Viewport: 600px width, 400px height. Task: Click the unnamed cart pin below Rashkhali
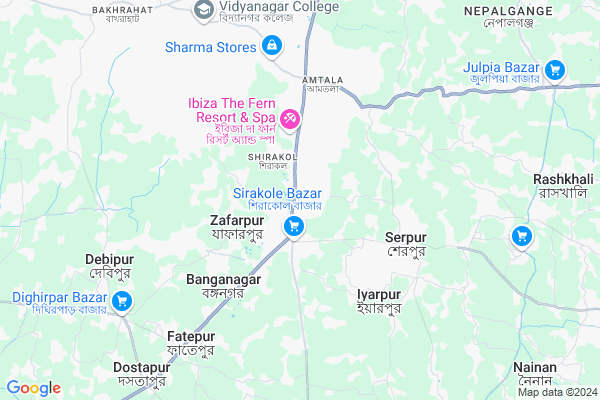(522, 238)
